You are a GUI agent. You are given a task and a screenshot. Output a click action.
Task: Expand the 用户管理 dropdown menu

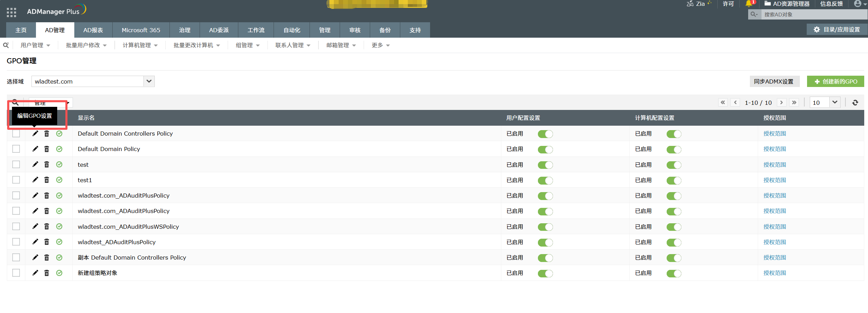coord(35,45)
